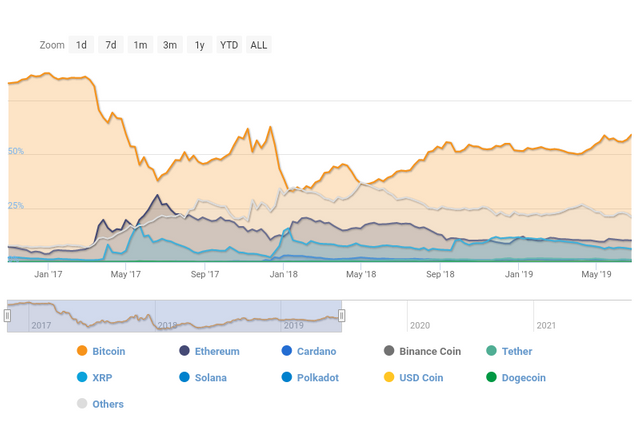Toggle the Polkadot series label

pos(318,378)
